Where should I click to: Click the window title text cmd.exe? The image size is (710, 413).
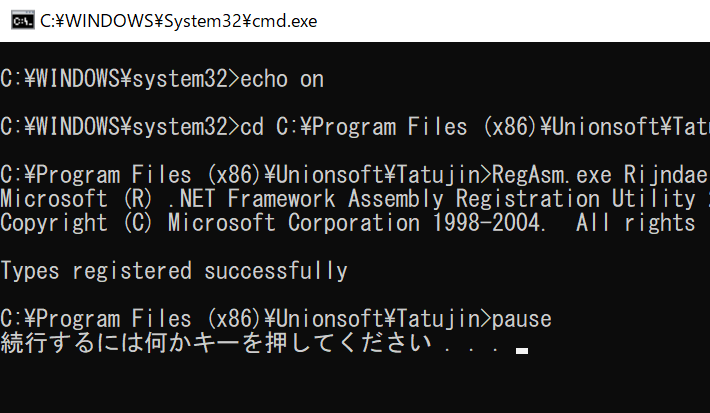pyautogui.click(x=178, y=21)
